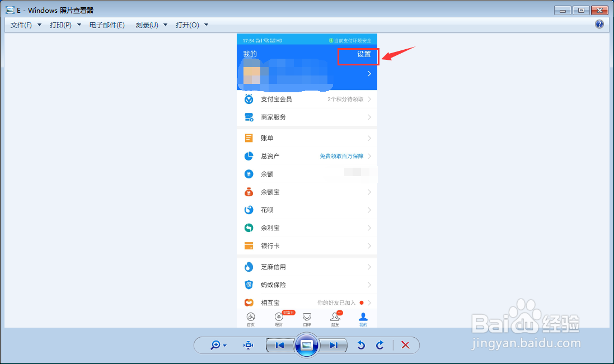Viewport: 614px width, 364px height.
Task: Switch to the 理财 wealth tab
Action: pos(279,319)
